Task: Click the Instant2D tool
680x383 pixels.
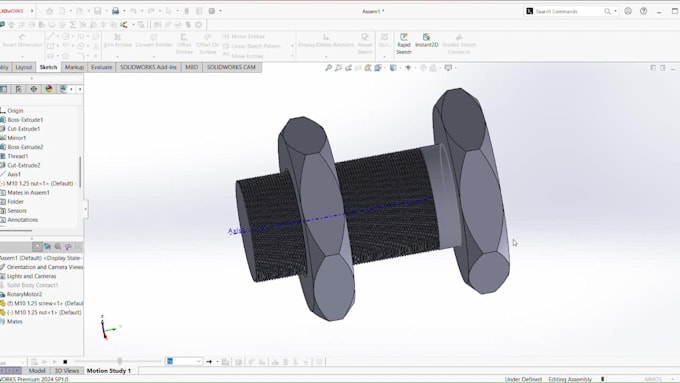Action: coord(427,41)
